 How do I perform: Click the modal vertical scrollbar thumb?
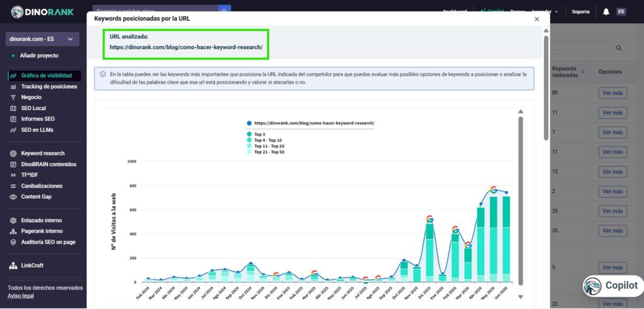tap(546, 88)
